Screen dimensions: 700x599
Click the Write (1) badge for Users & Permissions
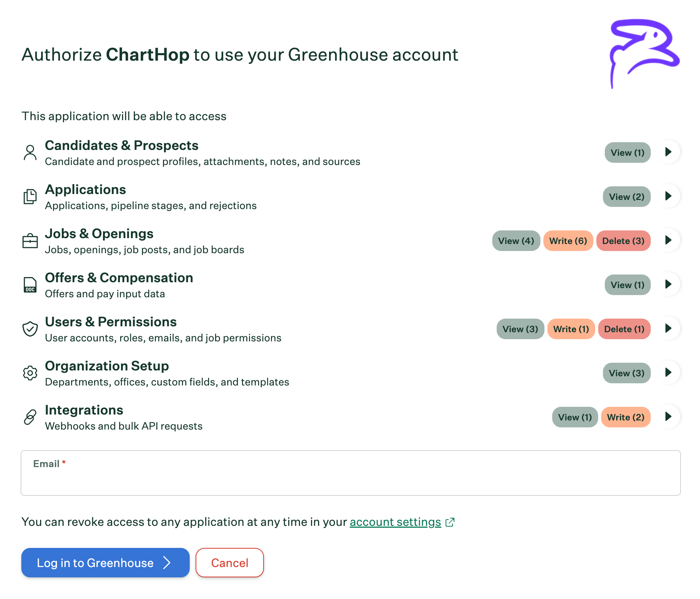click(x=571, y=329)
